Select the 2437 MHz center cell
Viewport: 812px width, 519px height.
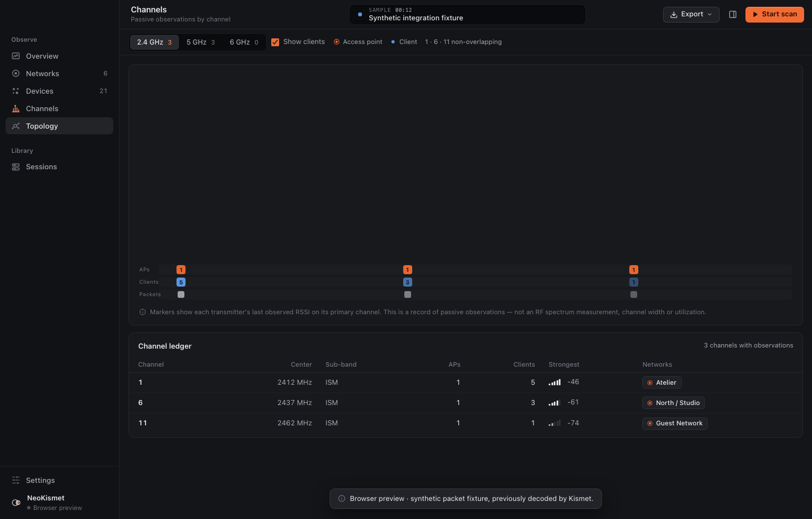(294, 403)
